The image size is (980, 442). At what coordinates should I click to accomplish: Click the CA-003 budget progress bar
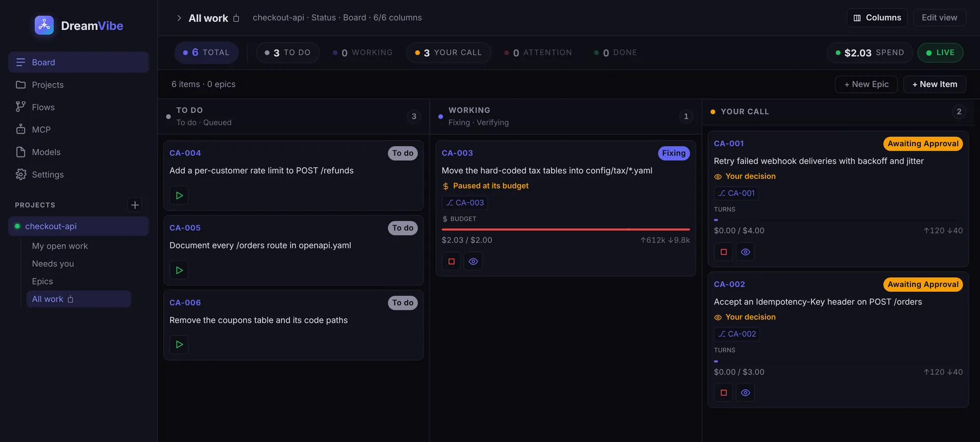[x=565, y=229]
